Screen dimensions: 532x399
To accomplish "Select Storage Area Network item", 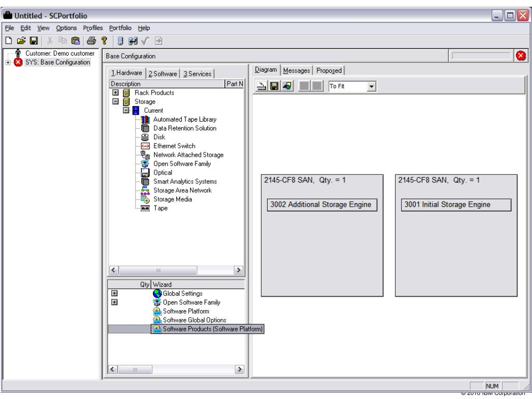I will point(182,190).
